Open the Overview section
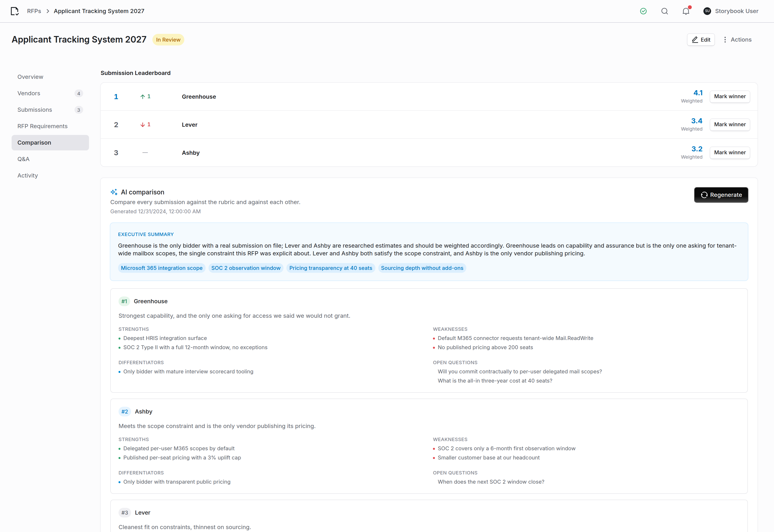774x532 pixels. (x=50, y=77)
